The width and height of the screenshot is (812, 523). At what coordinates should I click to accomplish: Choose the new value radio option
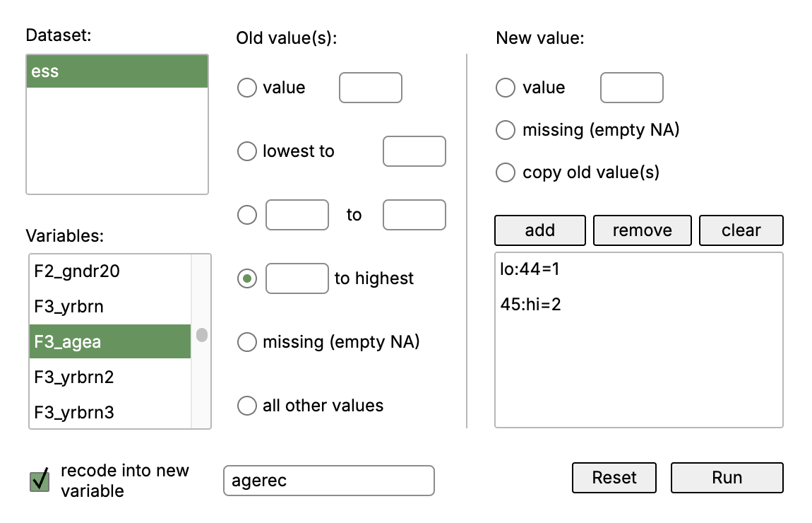coord(506,88)
